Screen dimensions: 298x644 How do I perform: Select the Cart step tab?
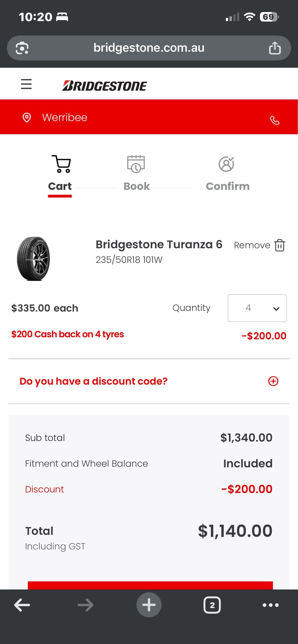point(60,175)
